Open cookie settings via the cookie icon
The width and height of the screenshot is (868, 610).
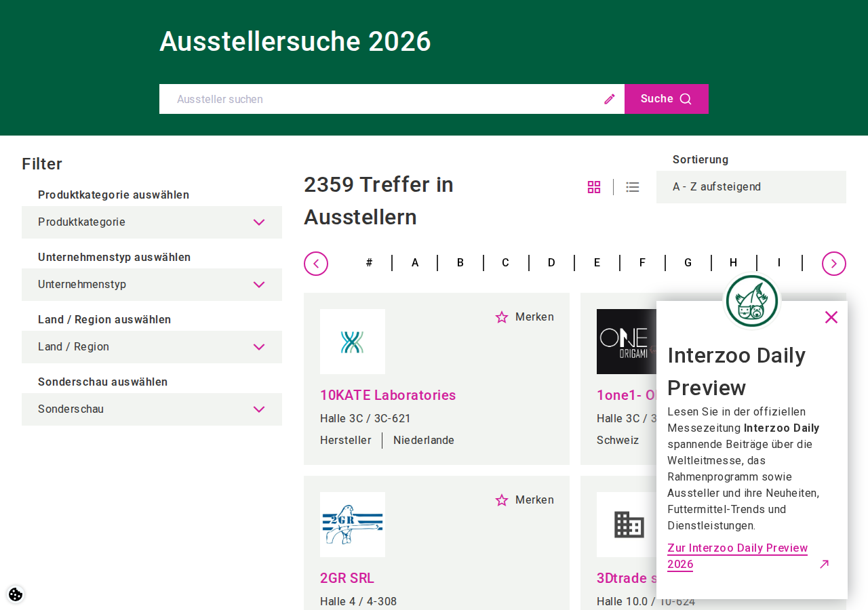(x=15, y=594)
